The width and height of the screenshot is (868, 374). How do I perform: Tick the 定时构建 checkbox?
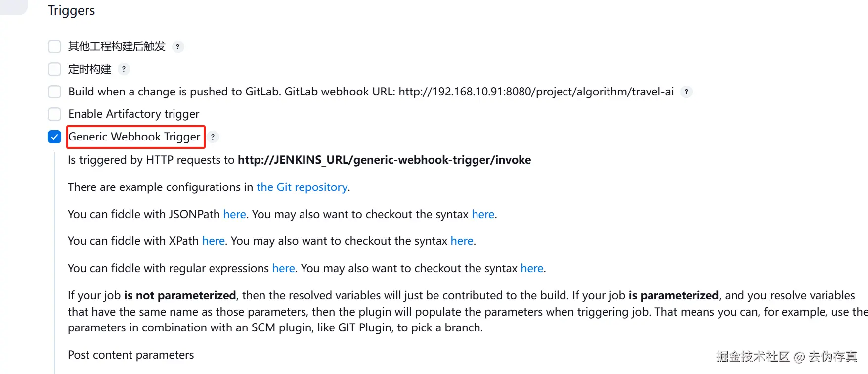pyautogui.click(x=55, y=69)
